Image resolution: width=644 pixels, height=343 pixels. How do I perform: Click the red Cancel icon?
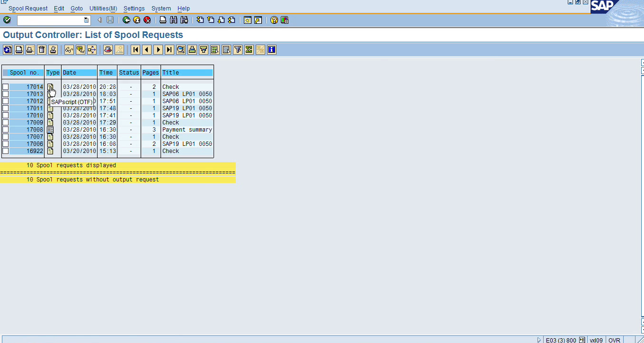coord(147,20)
